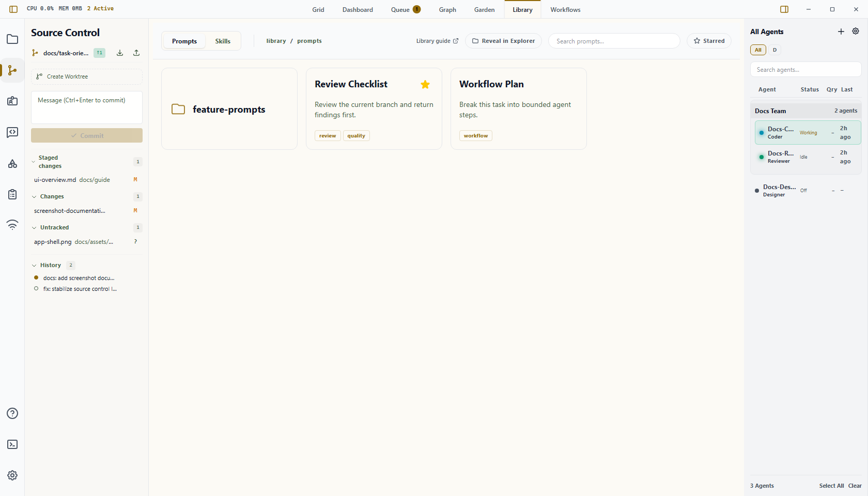
Task: Select the Prompts tab
Action: click(184, 41)
